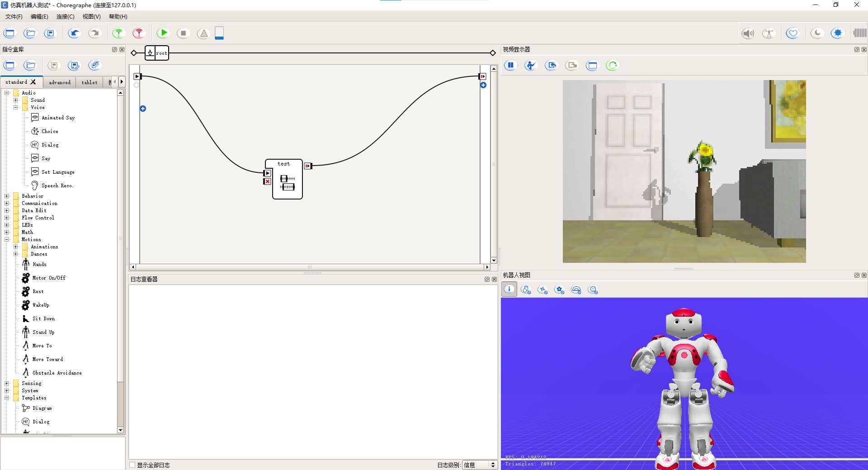Stop the running behavior
This screenshot has width=868, height=470.
183,33
